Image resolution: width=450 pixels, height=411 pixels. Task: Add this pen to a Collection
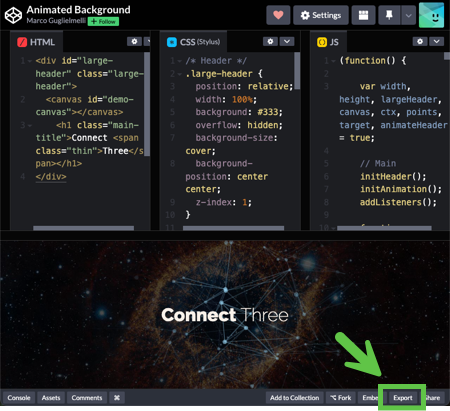pos(295,398)
